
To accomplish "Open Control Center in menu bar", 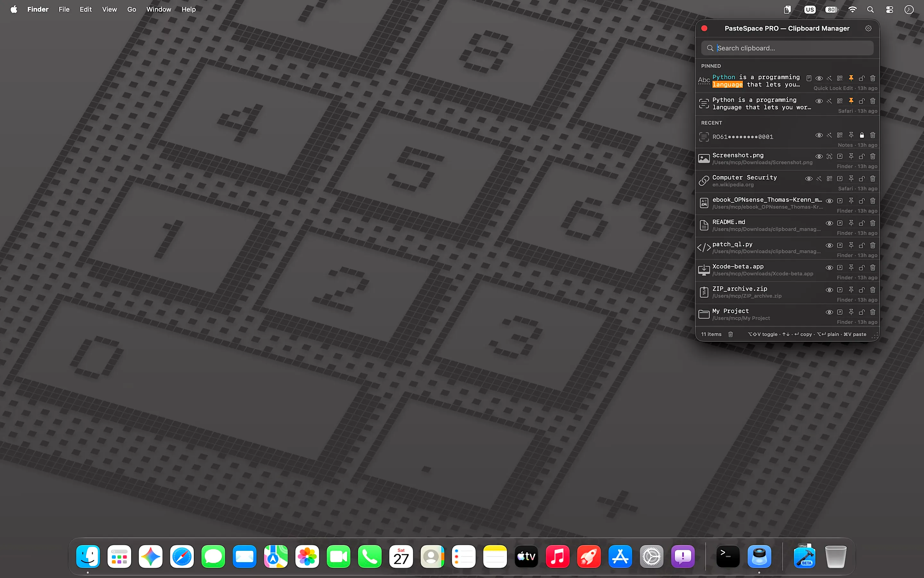I will (x=890, y=10).
